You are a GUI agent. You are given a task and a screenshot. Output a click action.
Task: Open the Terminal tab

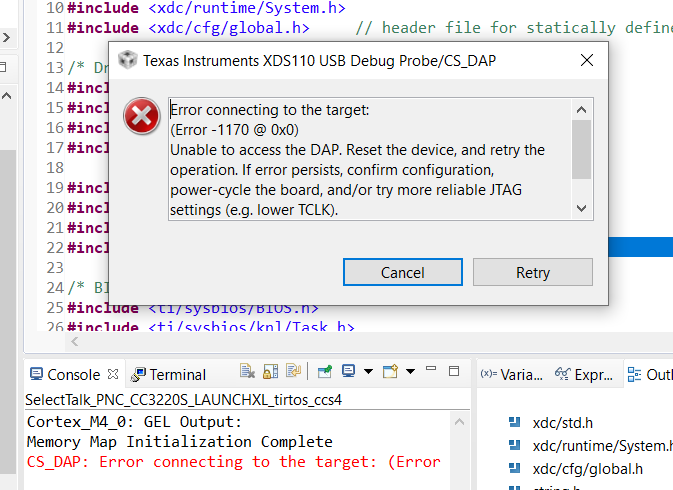[x=169, y=375]
